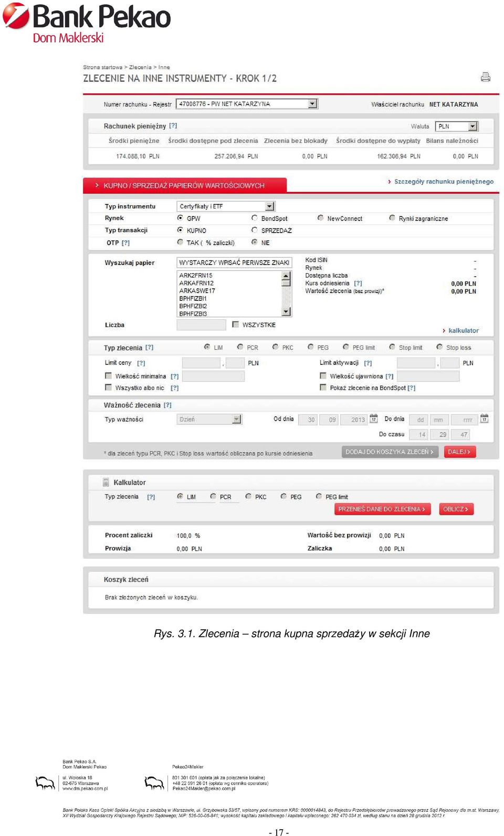Select BPHFIZBI1 in securities list
The image size is (504, 836).
(193, 298)
